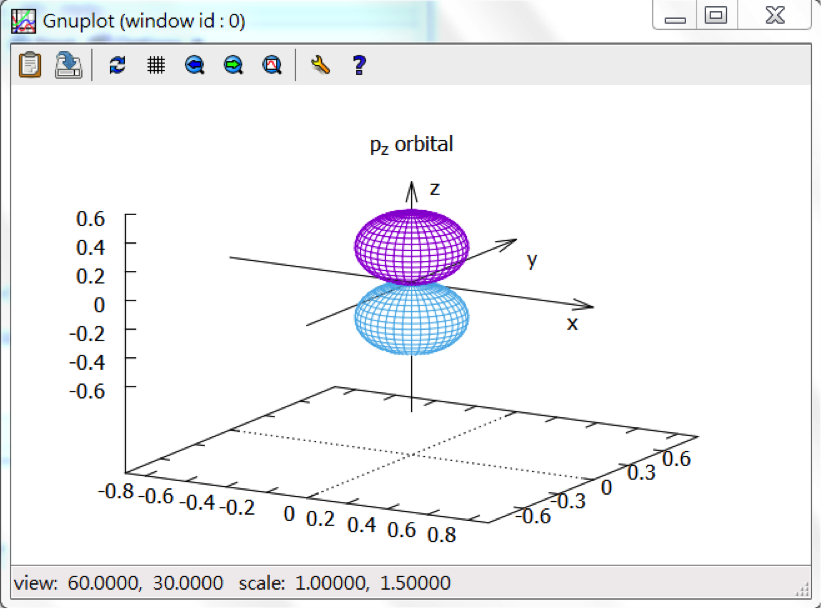Screen dimensions: 821x609
Task: Click the blue lower orbital lobe
Action: pos(411,318)
